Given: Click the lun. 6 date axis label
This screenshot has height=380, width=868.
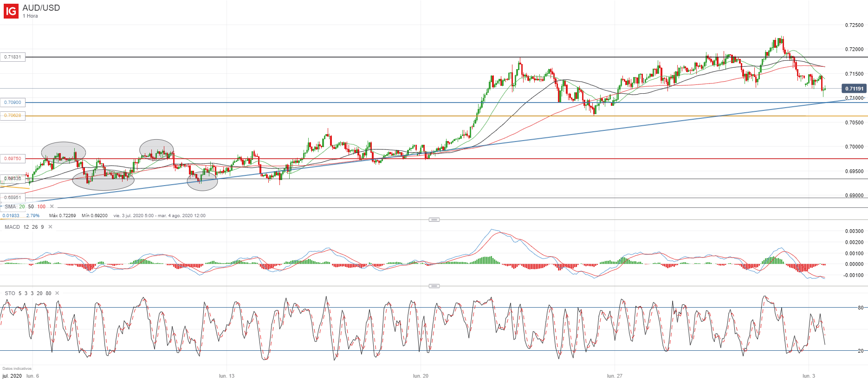Looking at the screenshot, I should [x=32, y=376].
